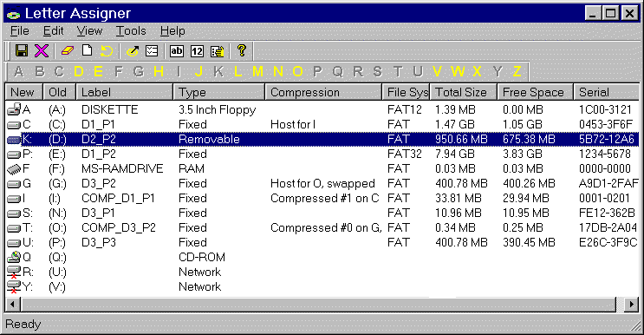Click the eraser toolbar icon
The height and width of the screenshot is (335, 644).
pos(68,51)
